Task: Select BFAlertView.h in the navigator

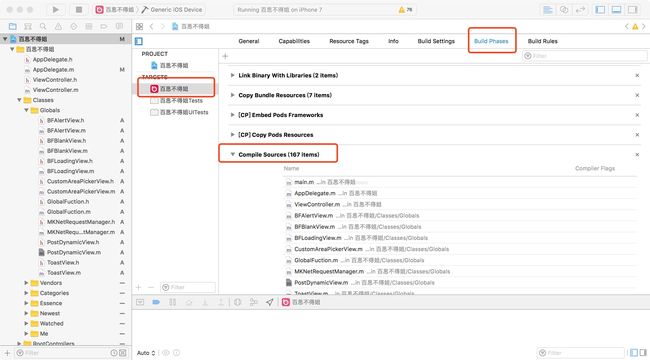Action: pos(65,120)
